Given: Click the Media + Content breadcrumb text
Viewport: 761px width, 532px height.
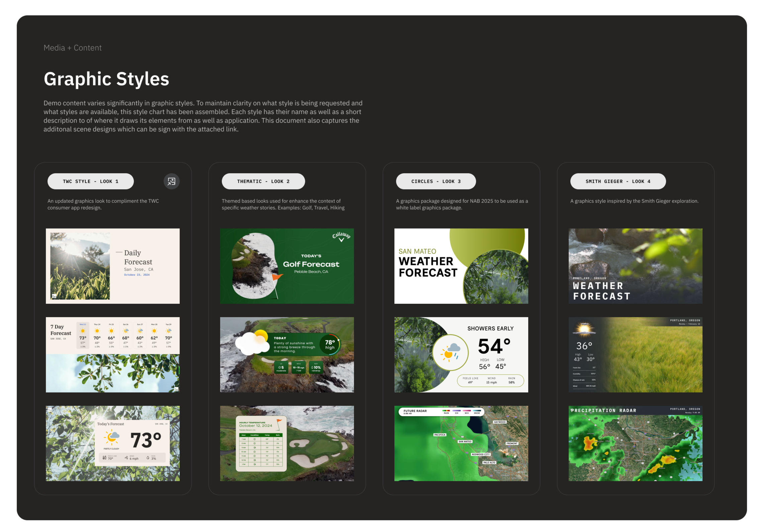Looking at the screenshot, I should pos(73,48).
